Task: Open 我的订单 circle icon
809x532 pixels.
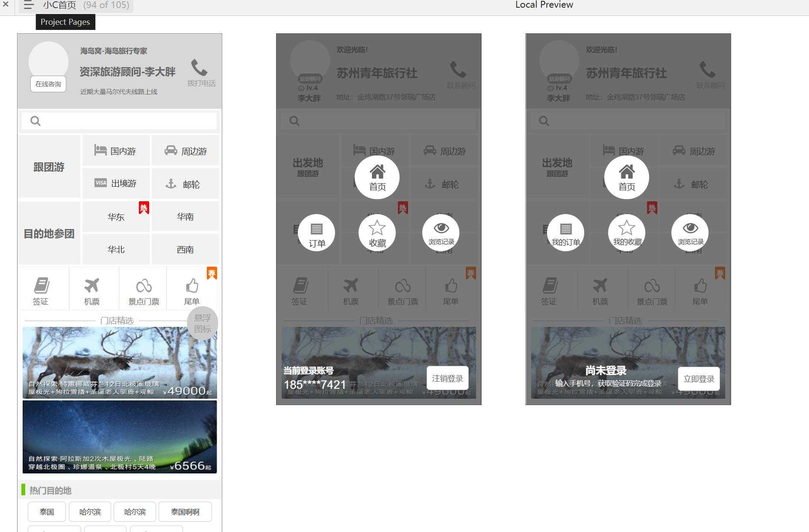Action: (565, 233)
